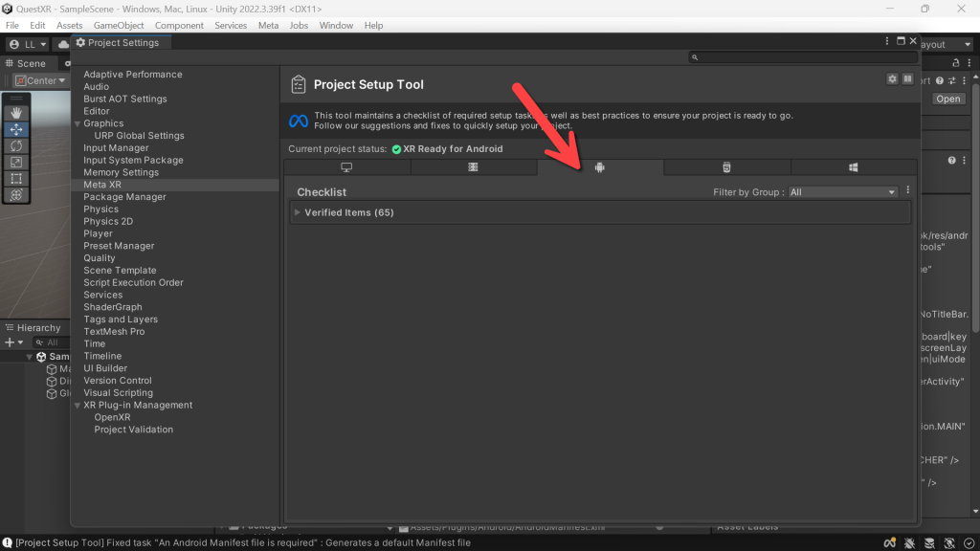Expand Verified Items (65) foldout
980x551 pixels.
[x=298, y=212]
